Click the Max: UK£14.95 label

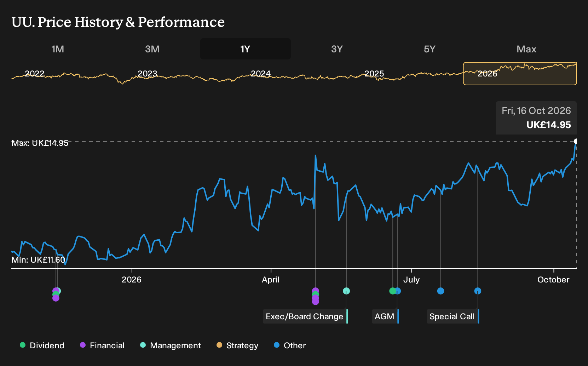click(40, 143)
